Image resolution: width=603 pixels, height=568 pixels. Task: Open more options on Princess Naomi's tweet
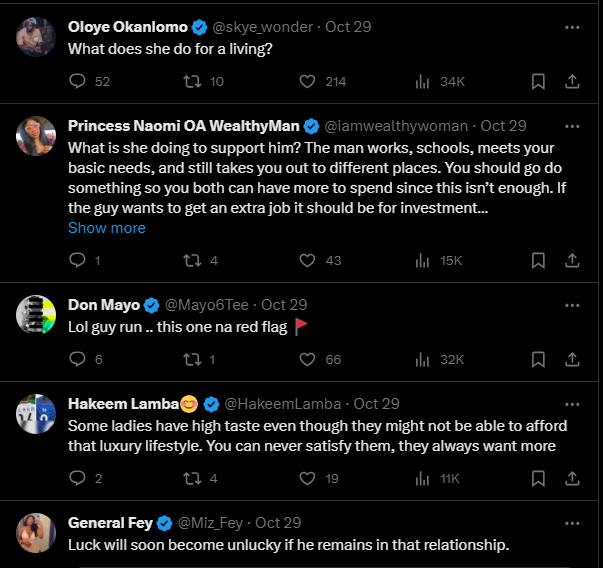572,126
